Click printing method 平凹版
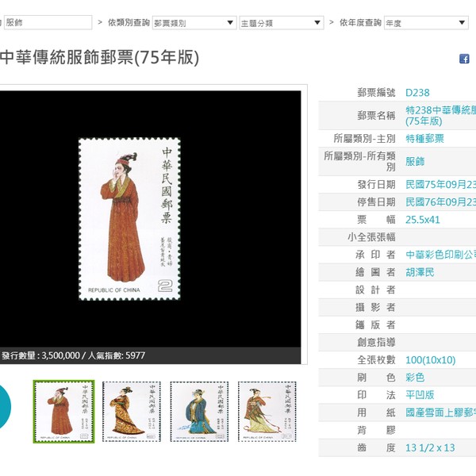Viewport: 476px width, 476px height. [x=420, y=395]
